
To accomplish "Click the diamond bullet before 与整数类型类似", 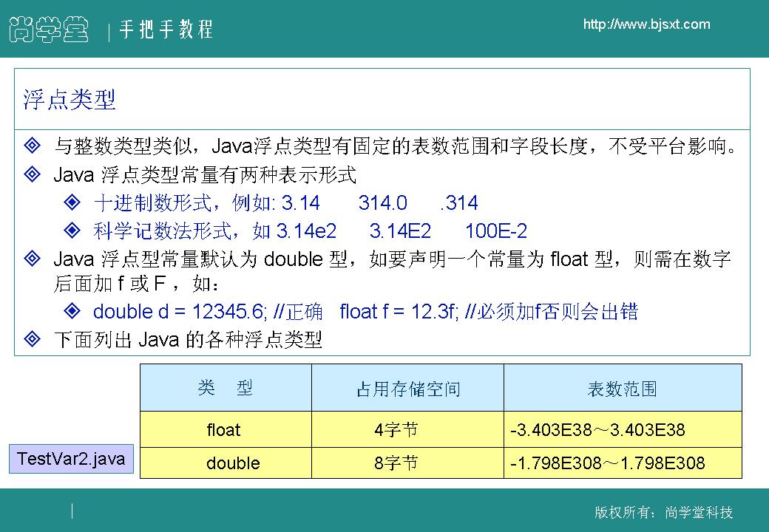I will 33,146.
